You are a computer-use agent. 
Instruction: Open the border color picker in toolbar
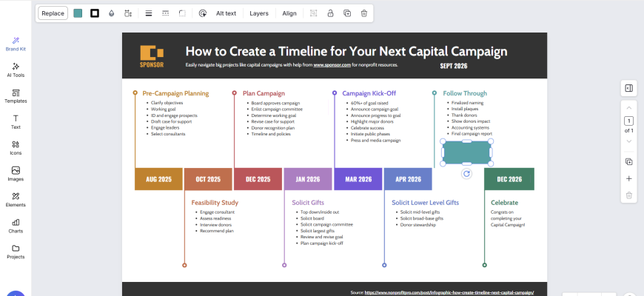pyautogui.click(x=95, y=13)
